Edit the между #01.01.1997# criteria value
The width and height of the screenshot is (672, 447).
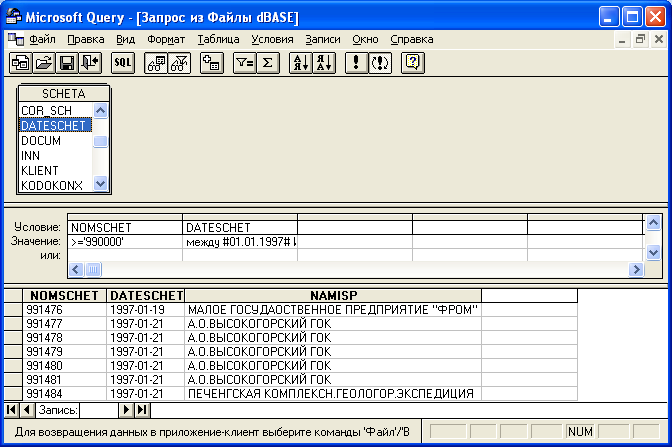pyautogui.click(x=240, y=242)
